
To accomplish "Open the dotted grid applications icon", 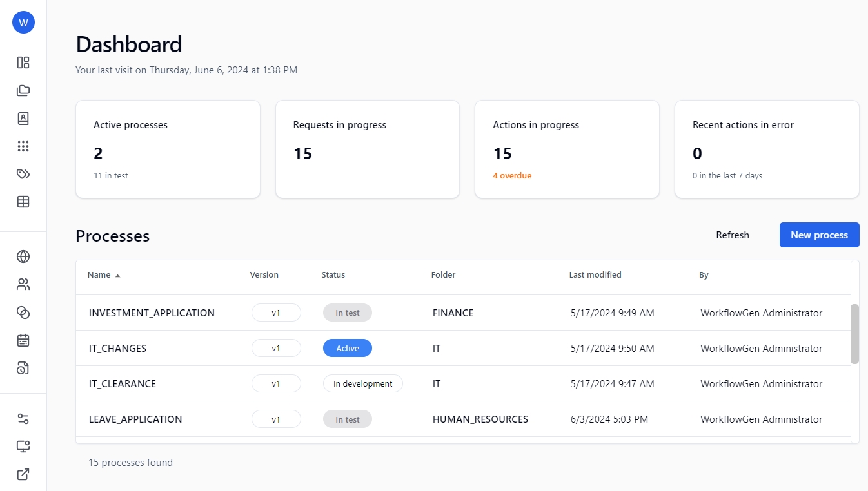I will [x=23, y=146].
